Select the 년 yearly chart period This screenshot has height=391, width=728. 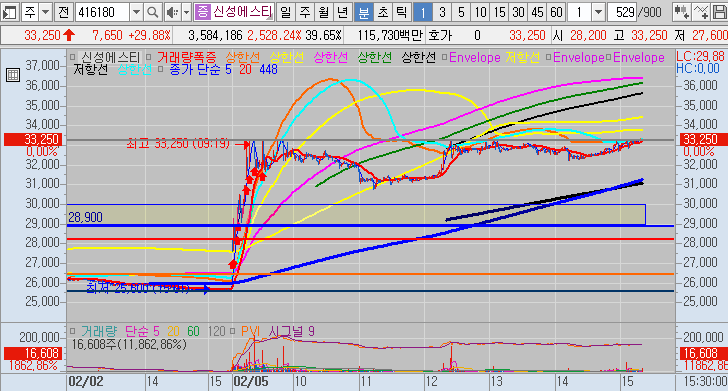click(343, 12)
